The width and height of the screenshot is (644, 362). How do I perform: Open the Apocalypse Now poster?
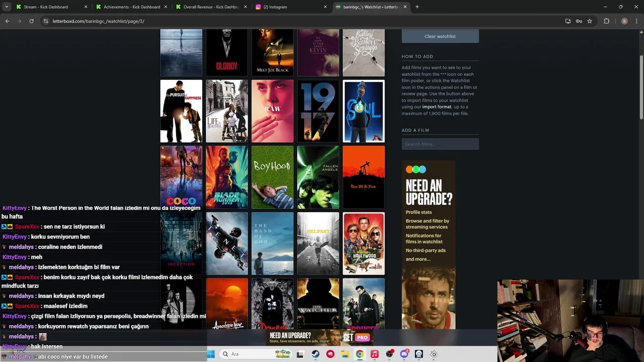coord(226,304)
